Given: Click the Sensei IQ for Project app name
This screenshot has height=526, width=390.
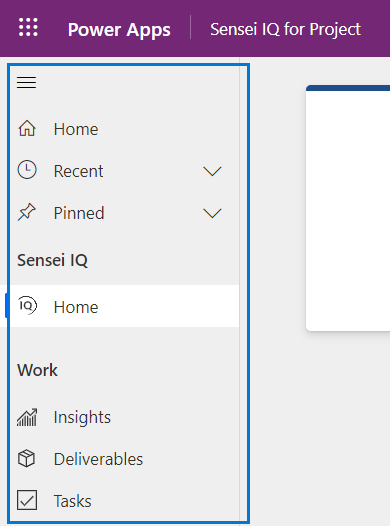Looking at the screenshot, I should 285,29.
